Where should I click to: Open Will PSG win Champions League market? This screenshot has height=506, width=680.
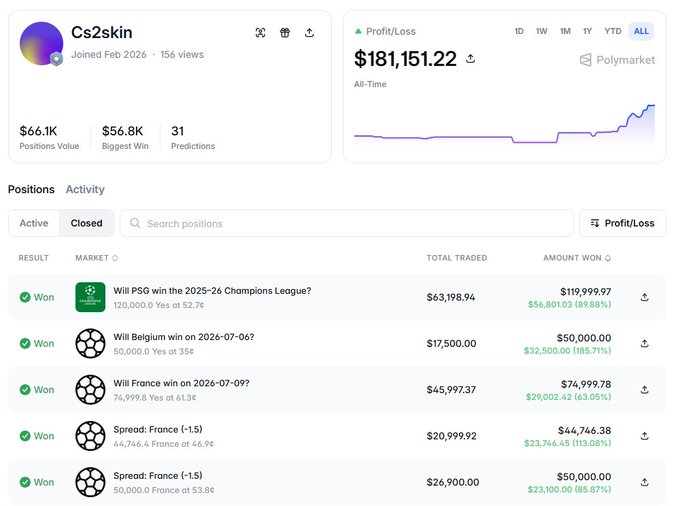[x=212, y=291]
